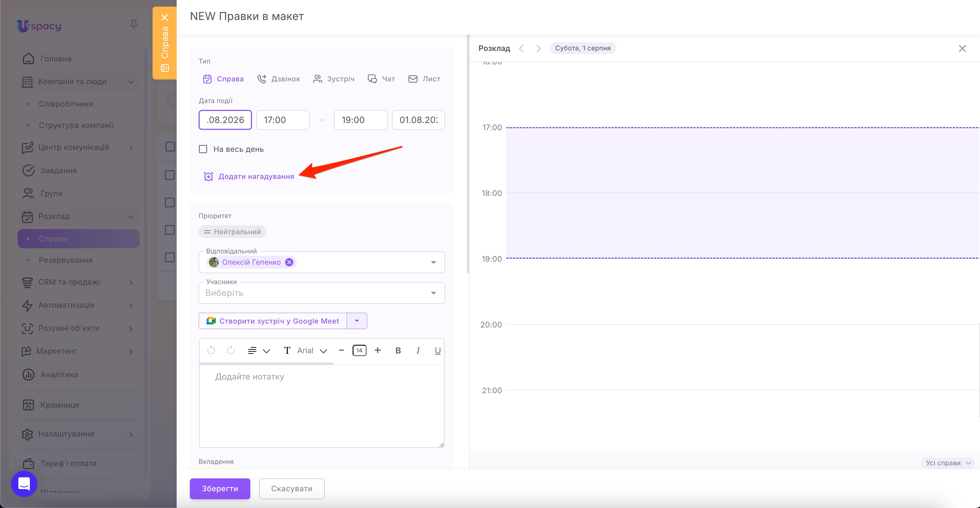980x508 pixels.
Task: Open the Arial font family dropdown
Action: tap(312, 350)
